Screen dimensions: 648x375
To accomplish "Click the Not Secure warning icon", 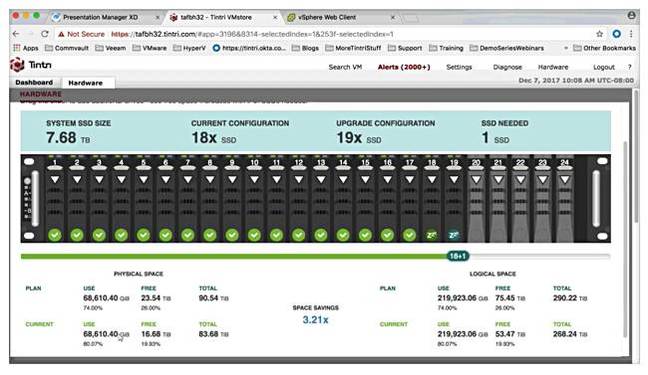I will (61, 34).
